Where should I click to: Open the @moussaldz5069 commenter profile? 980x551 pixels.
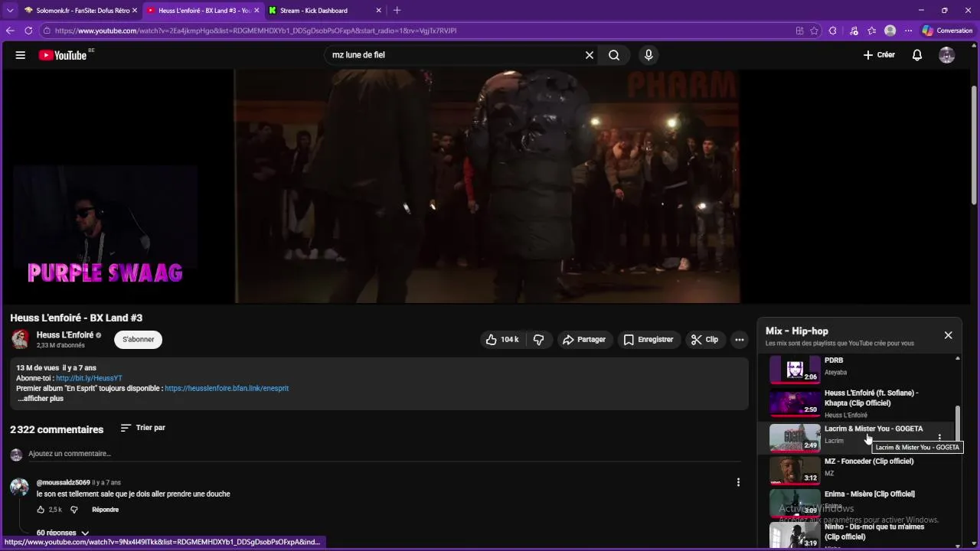point(63,483)
